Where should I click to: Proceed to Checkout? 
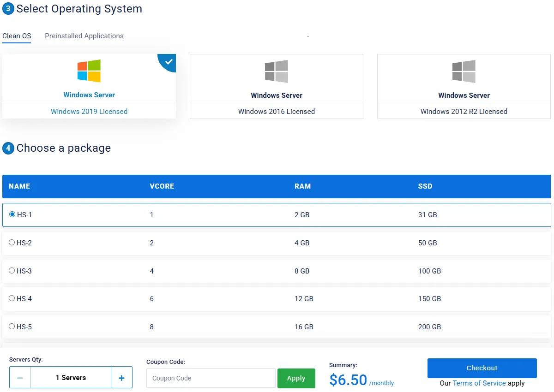click(x=482, y=368)
